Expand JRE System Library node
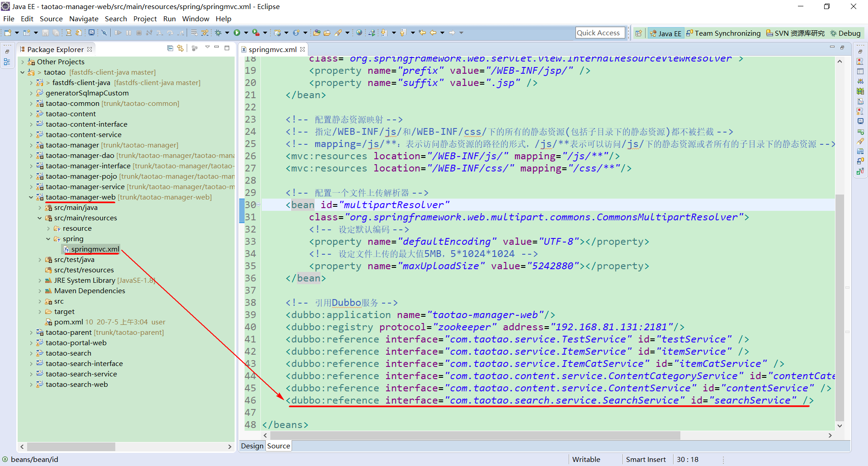868x466 pixels. 39,281
